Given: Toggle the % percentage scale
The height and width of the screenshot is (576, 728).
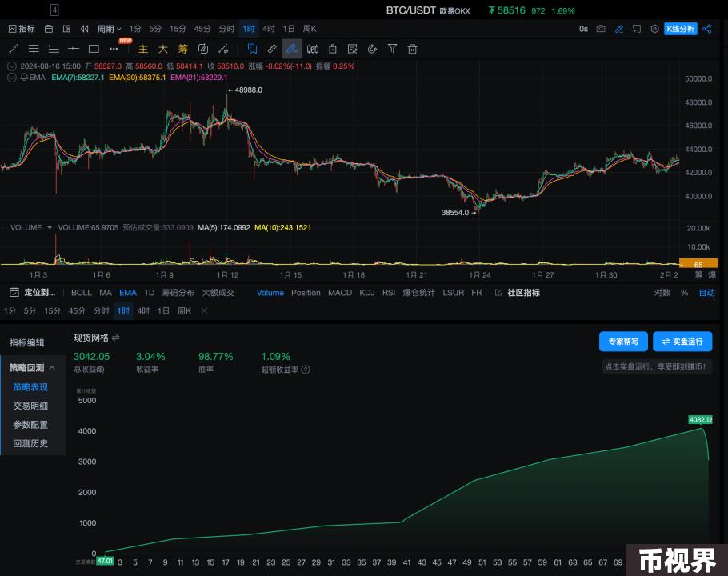Looking at the screenshot, I should coord(684,293).
